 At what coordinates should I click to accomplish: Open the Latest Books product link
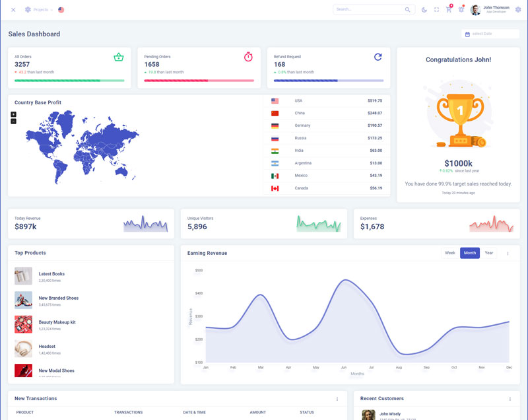[51, 274]
